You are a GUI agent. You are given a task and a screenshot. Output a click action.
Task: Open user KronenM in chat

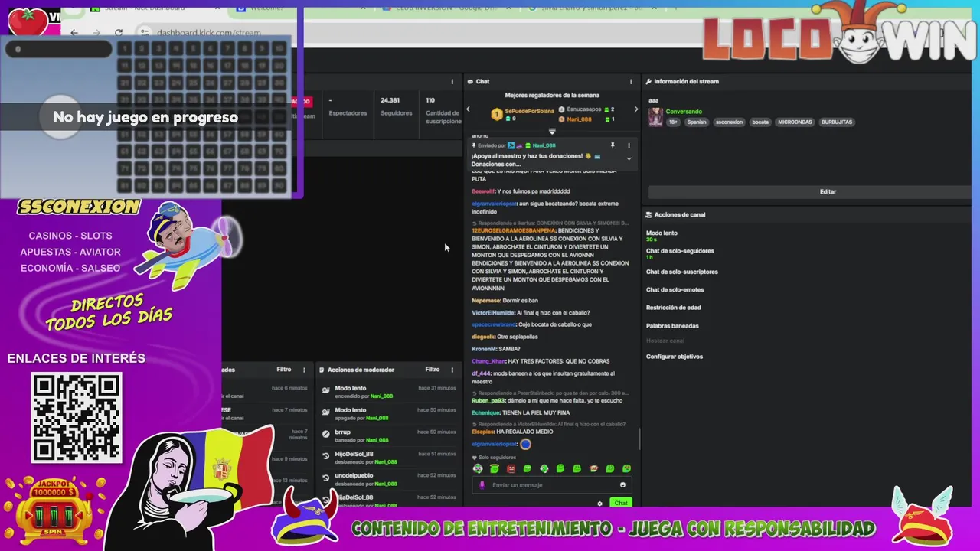[485, 349]
